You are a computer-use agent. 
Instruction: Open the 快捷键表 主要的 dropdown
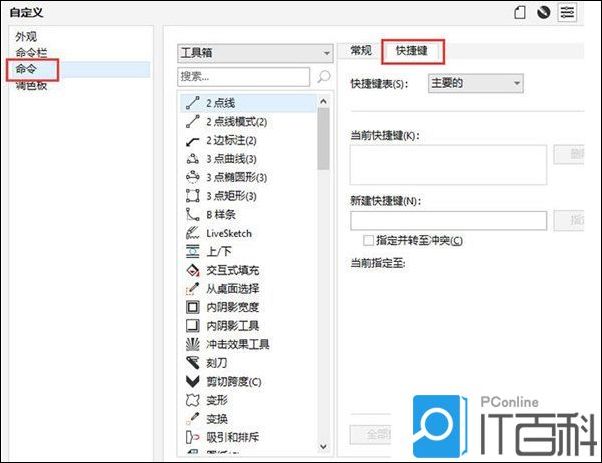475,83
